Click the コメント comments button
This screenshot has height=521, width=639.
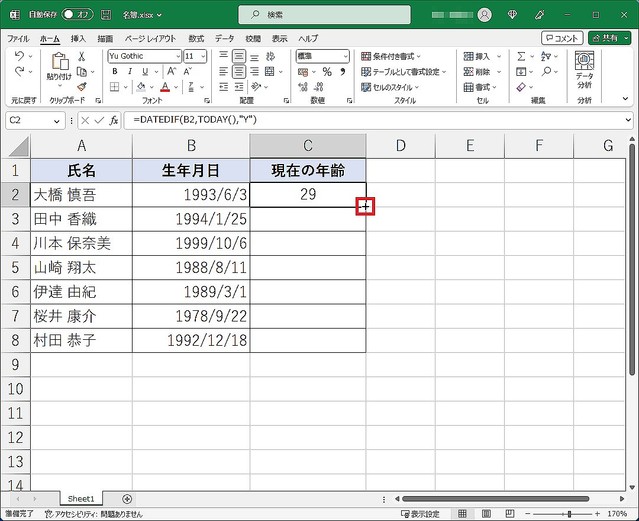pyautogui.click(x=562, y=38)
